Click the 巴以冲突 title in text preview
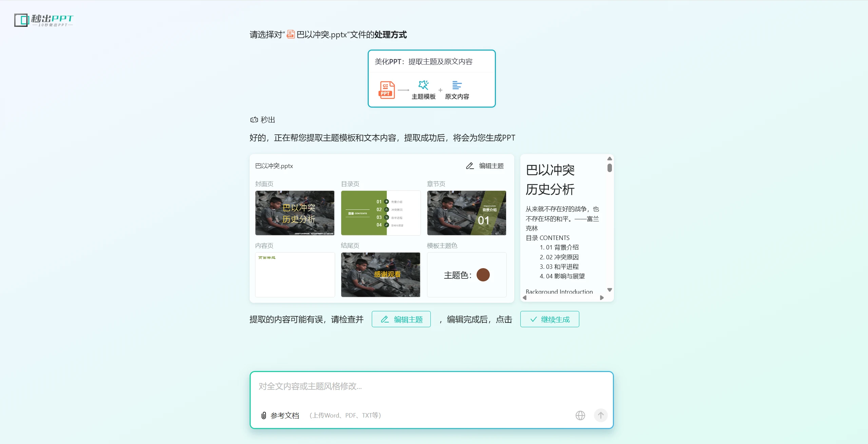 tap(550, 170)
